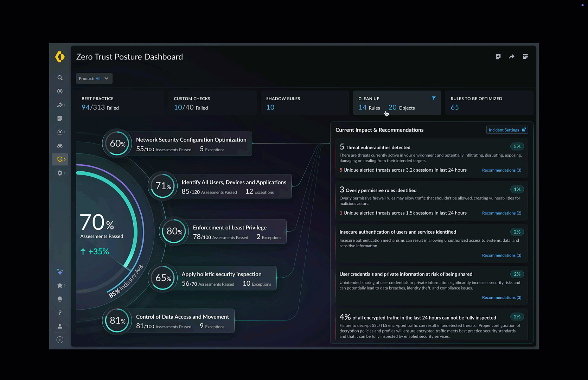The width and height of the screenshot is (588, 380).
Task: Expand the settings gear submenu
Action: point(61,173)
